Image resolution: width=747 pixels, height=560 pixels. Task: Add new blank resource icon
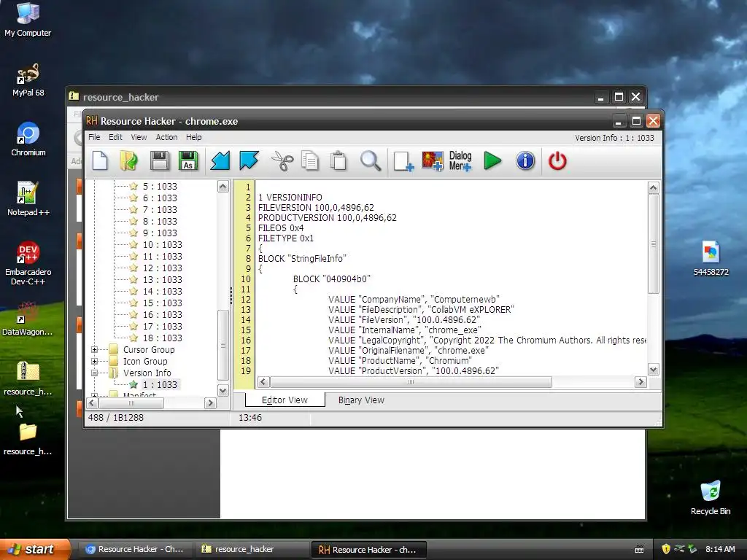click(x=403, y=161)
